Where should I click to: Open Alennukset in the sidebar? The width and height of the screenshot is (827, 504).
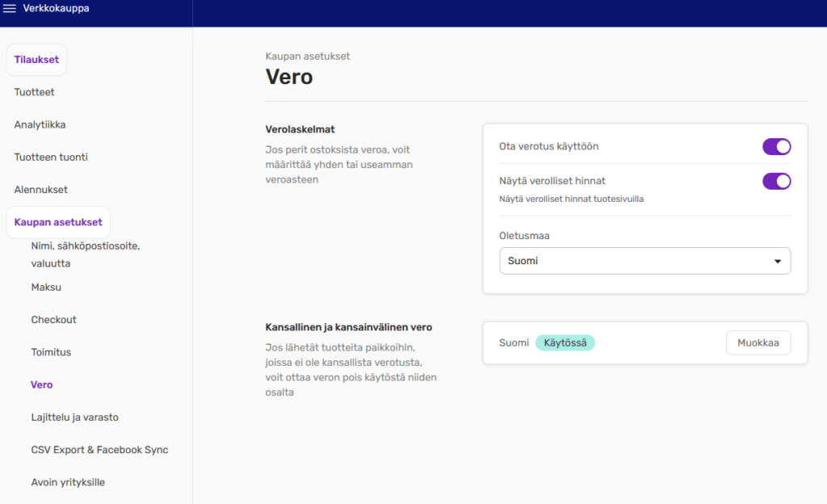40,190
